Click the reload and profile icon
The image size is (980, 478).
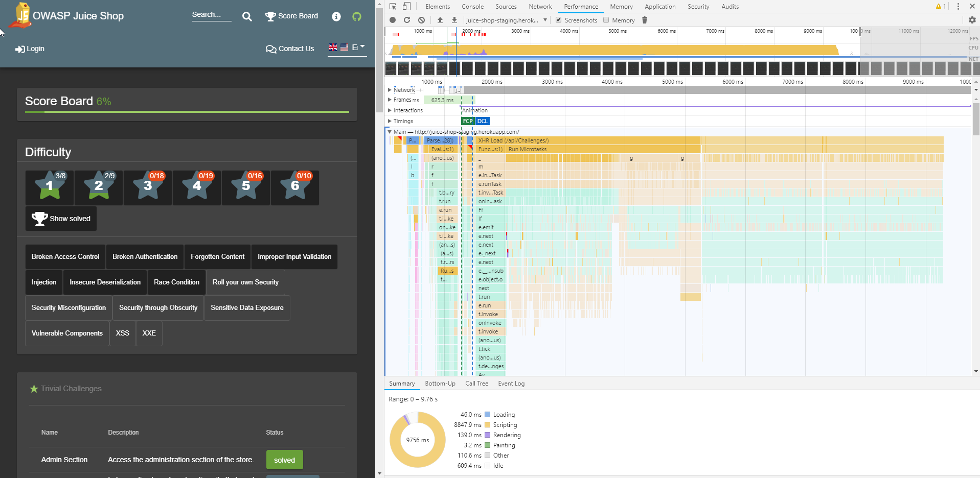pos(407,20)
